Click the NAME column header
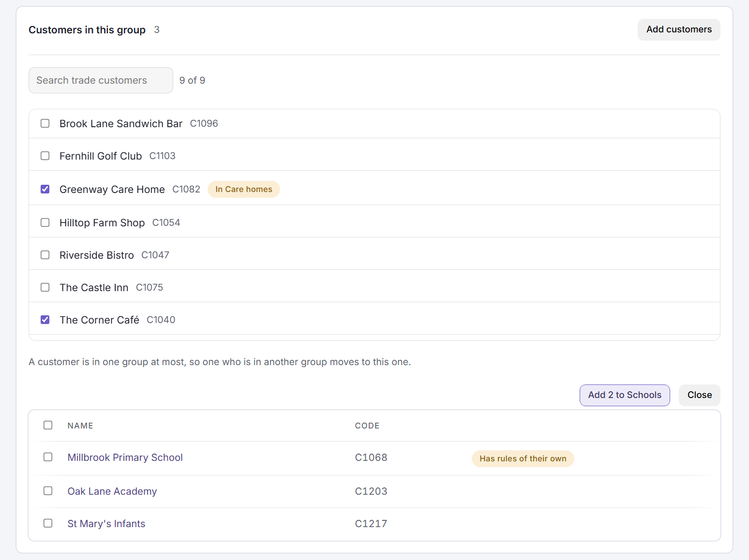749x560 pixels. coord(80,426)
